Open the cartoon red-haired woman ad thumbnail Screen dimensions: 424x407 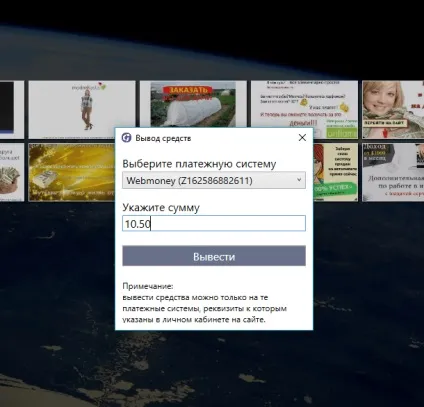(335, 172)
